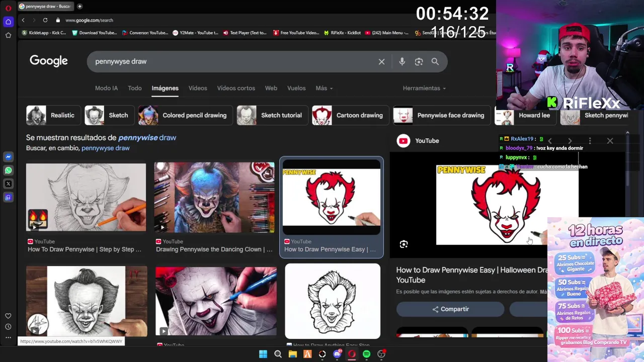644x362 pixels.
Task: Show the previous image in preview panel
Action: point(550,141)
